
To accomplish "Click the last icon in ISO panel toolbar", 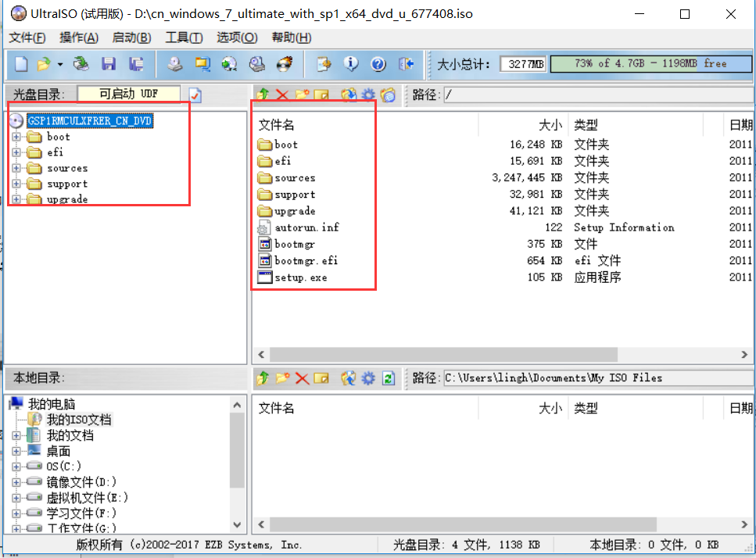I will 388,95.
